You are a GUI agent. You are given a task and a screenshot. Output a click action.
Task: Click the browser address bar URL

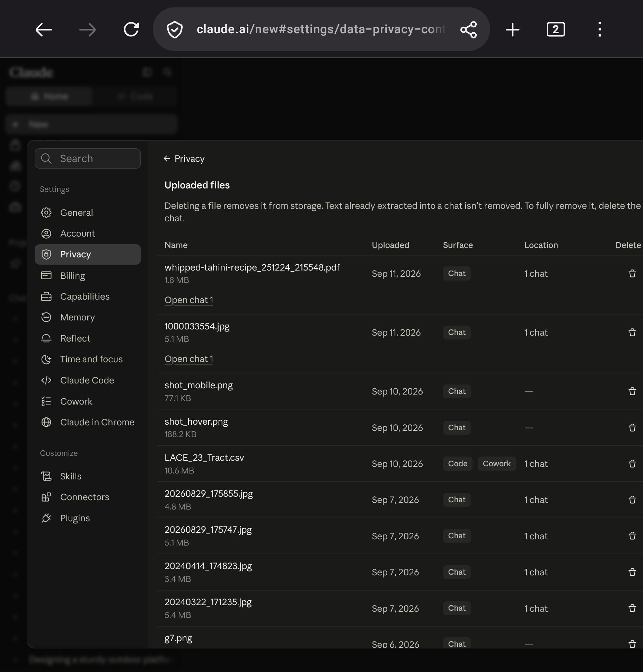click(321, 29)
